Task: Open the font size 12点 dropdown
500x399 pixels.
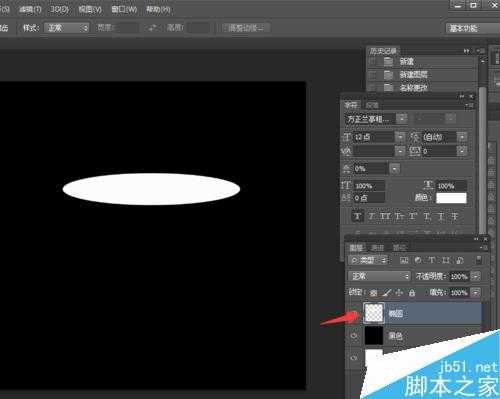Action: coord(400,137)
